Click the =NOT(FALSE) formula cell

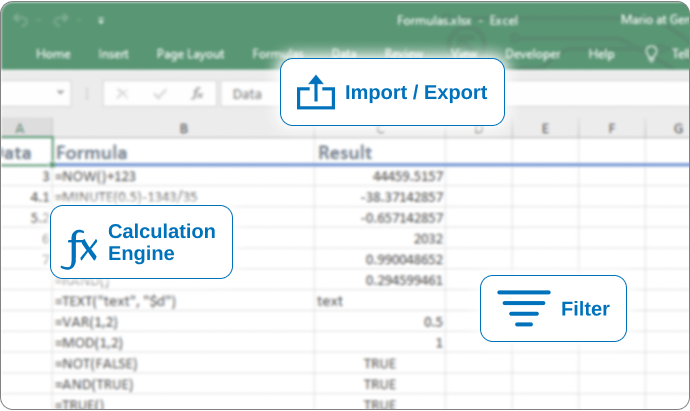click(x=184, y=363)
